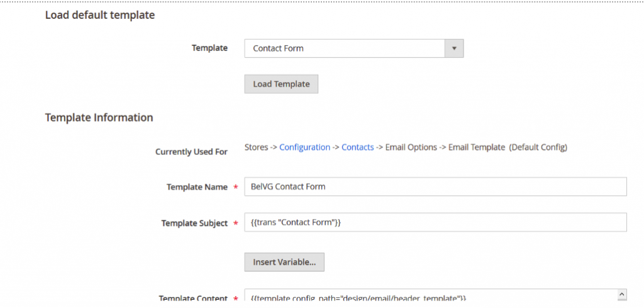The height and width of the screenshot is (308, 644).
Task: Follow the Contacts link
Action: [357, 147]
